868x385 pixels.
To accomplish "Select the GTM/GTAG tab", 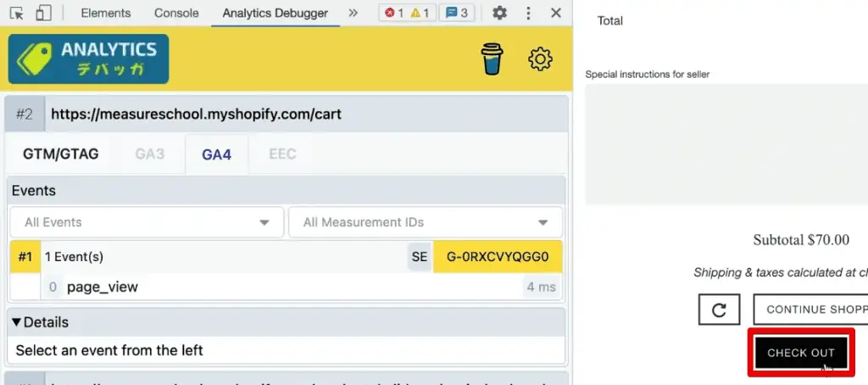I will coord(61,154).
